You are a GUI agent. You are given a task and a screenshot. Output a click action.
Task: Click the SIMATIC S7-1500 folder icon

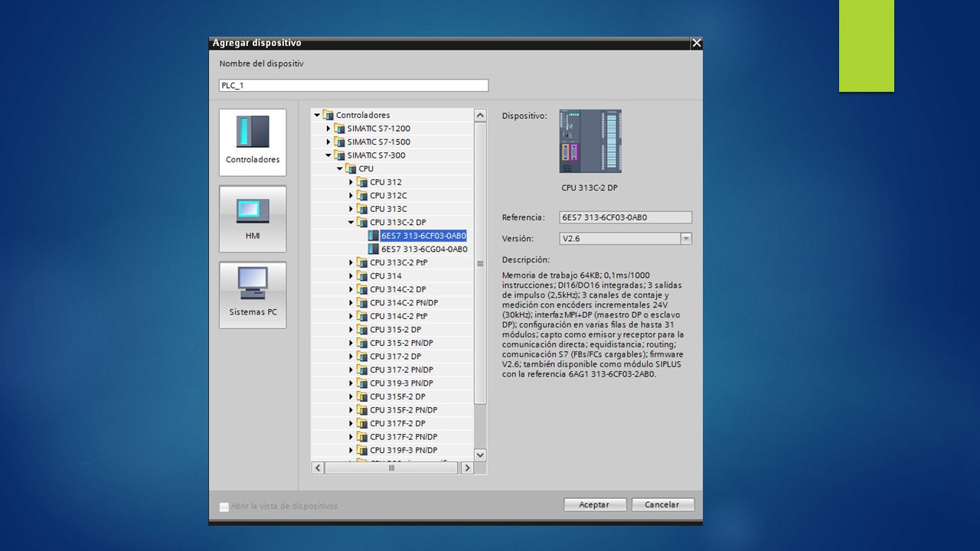pos(340,142)
